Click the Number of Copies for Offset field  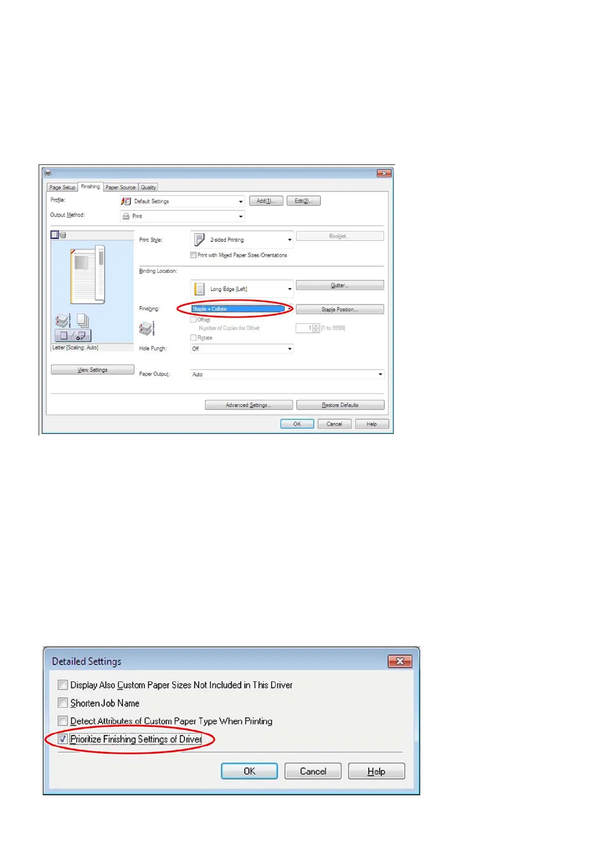304,328
